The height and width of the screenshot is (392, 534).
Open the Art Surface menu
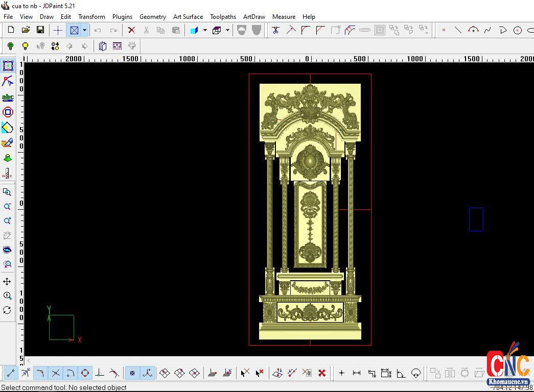(x=188, y=16)
